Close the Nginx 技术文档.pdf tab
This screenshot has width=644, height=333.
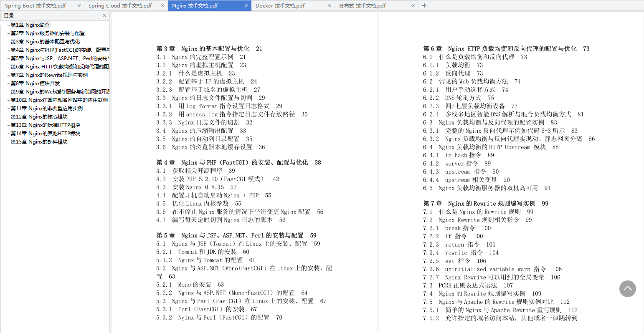pos(246,6)
